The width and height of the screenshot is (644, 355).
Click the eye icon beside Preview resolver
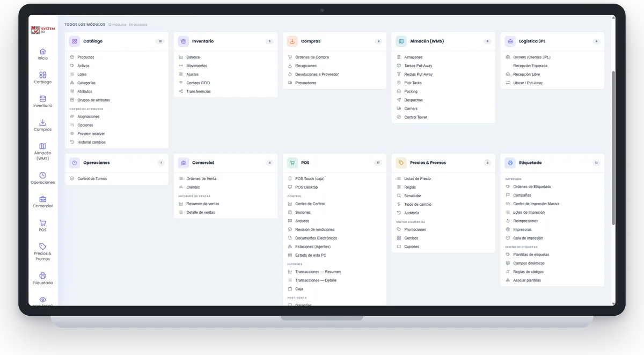[x=72, y=134]
